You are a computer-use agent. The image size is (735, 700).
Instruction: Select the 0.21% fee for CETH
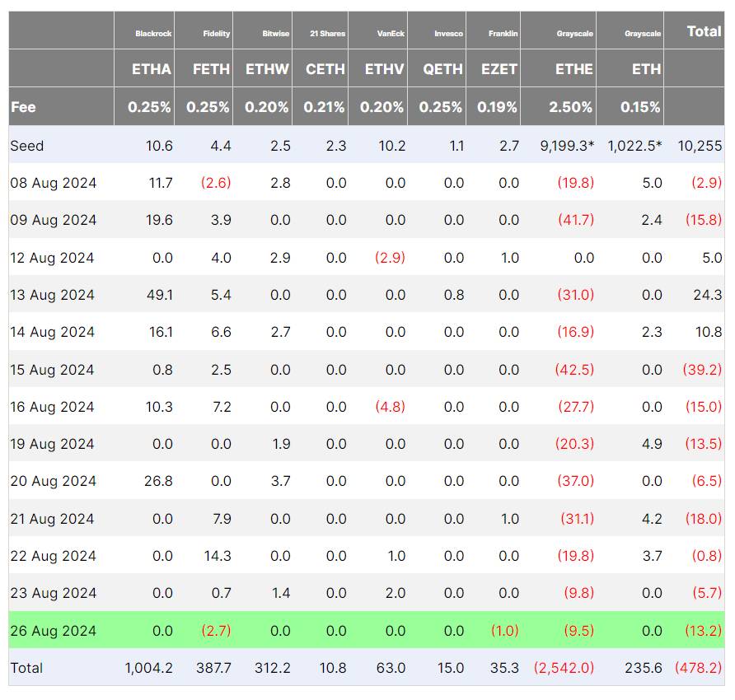(x=324, y=107)
